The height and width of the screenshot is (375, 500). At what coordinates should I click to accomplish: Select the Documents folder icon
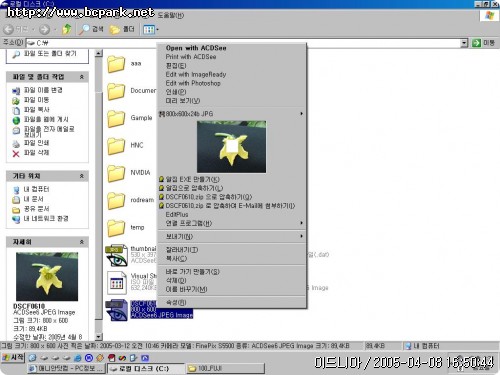pos(116,91)
